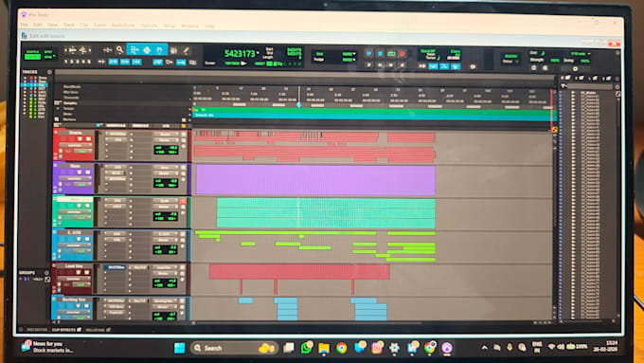Enable Spot edit mode

click(48, 52)
